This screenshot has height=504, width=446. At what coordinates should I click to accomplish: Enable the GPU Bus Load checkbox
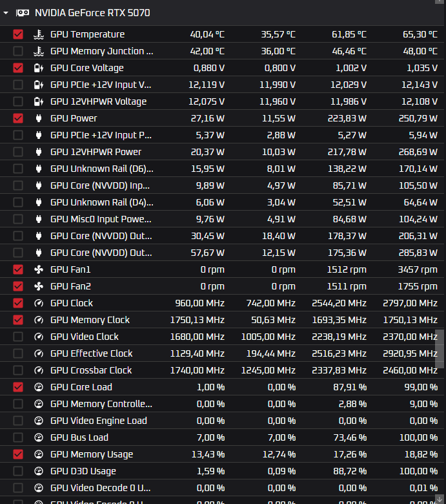pyautogui.click(x=18, y=437)
